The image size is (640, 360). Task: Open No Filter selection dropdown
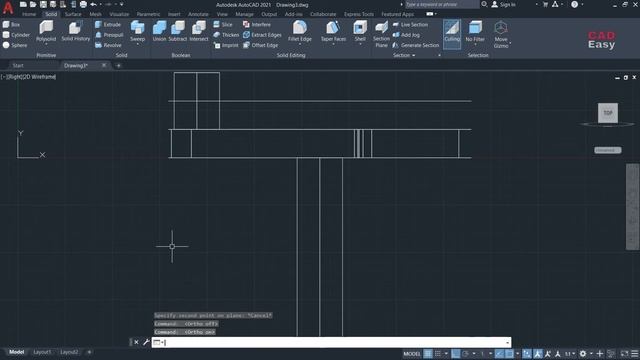pyautogui.click(x=475, y=33)
